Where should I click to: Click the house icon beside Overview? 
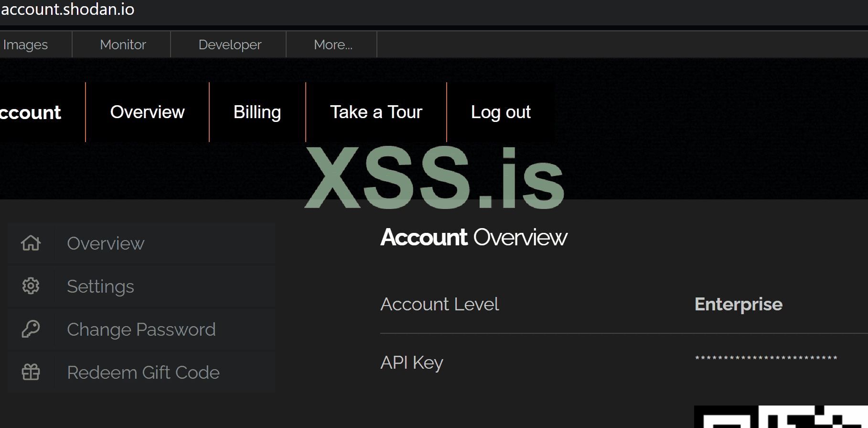31,243
